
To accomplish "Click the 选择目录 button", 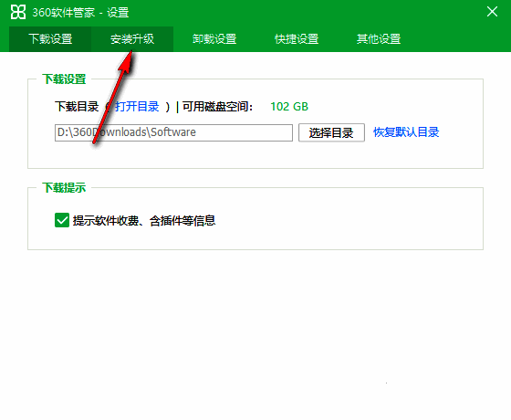I will coord(331,132).
